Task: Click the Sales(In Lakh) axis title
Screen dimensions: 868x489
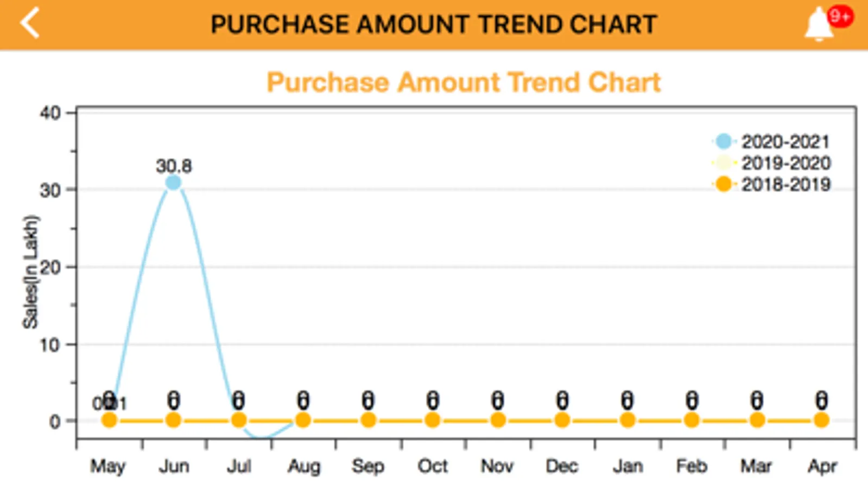Action: pos(31,272)
